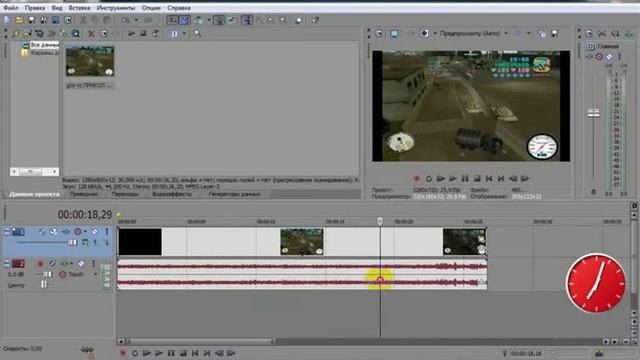
Task: Open the Auto Ripple mode dropdown arrow
Action: click(209, 20)
